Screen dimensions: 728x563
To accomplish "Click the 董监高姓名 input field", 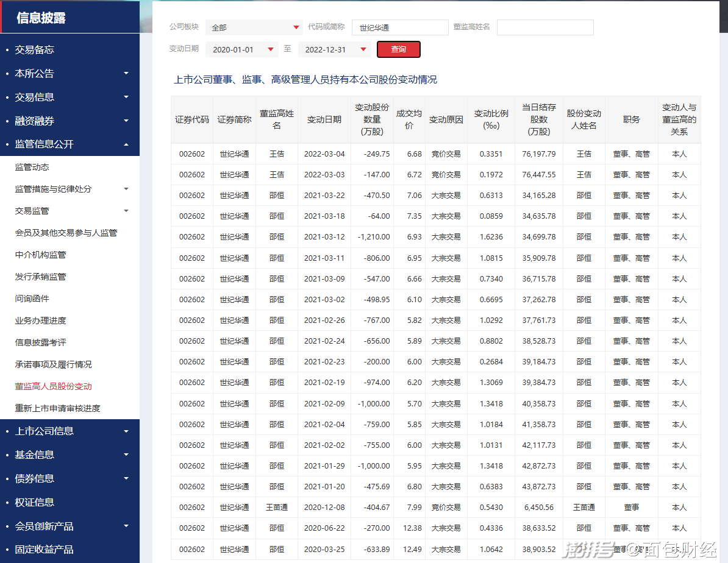I will (x=544, y=27).
